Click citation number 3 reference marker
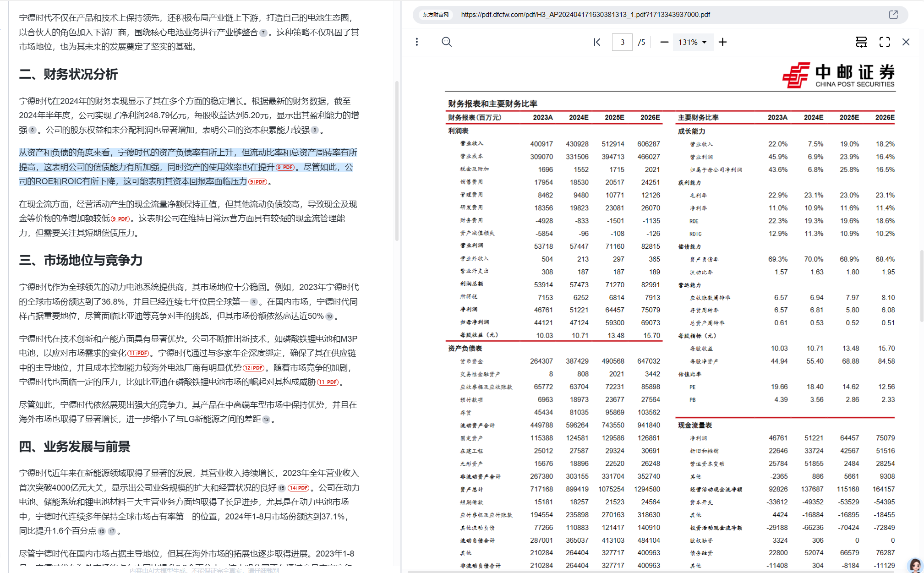 [x=253, y=302]
